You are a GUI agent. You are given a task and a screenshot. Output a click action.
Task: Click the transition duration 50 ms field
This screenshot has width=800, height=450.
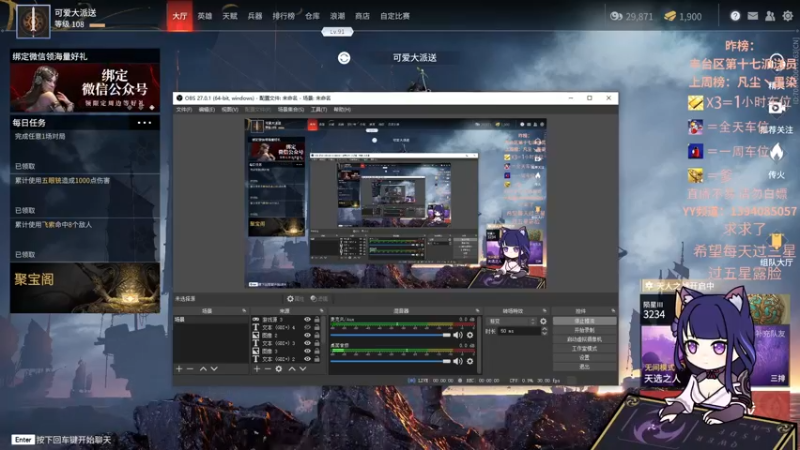pos(518,331)
